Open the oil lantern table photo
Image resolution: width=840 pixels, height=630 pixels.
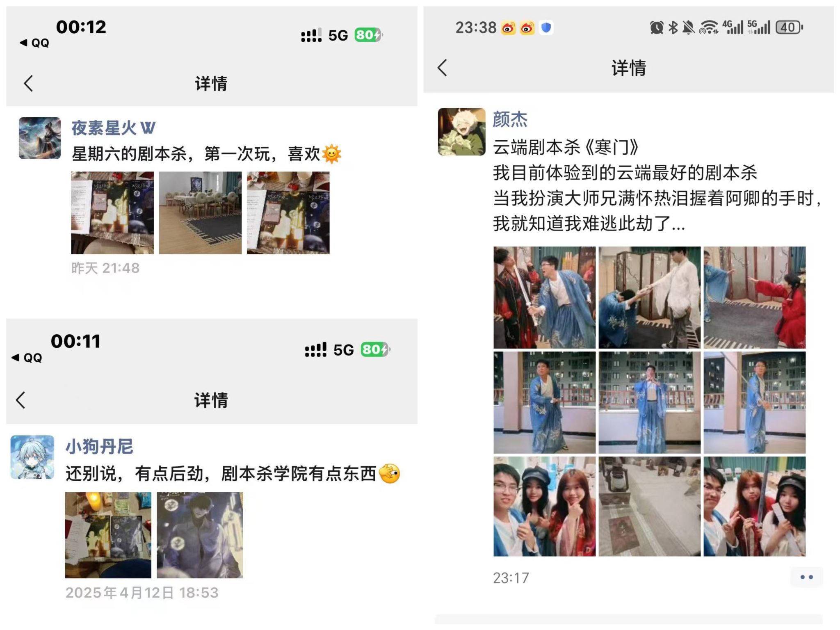click(650, 507)
